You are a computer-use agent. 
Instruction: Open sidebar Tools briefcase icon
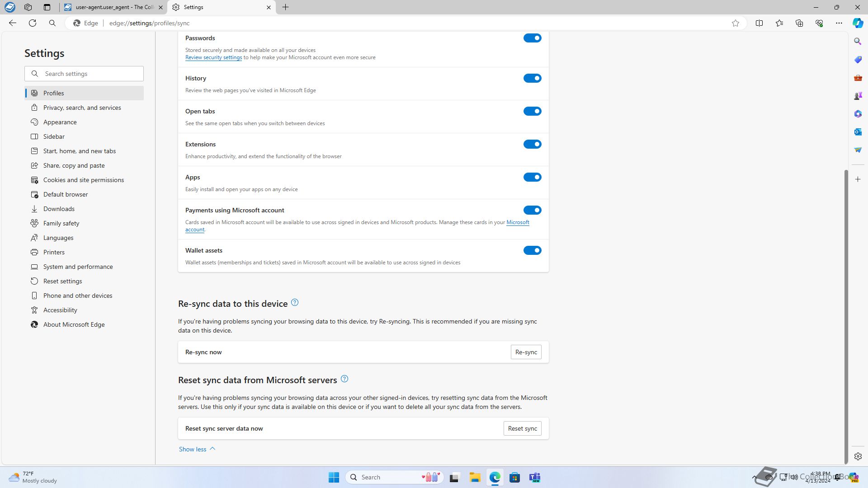click(858, 78)
